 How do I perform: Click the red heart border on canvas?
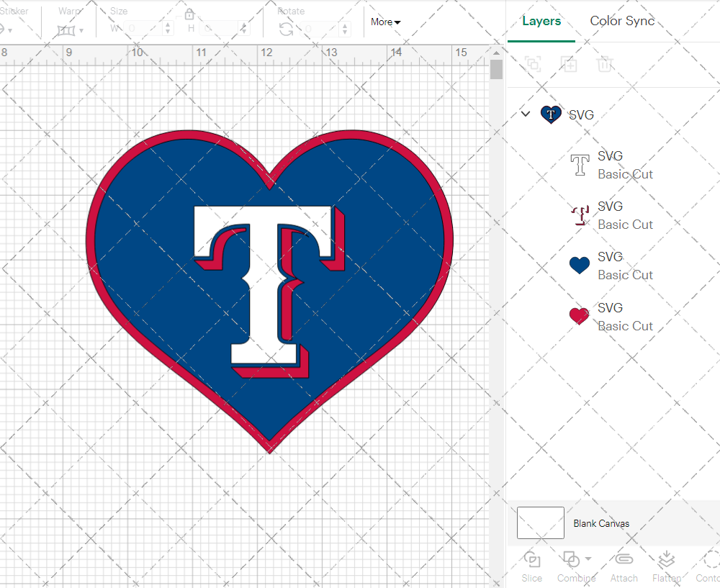(x=91, y=239)
